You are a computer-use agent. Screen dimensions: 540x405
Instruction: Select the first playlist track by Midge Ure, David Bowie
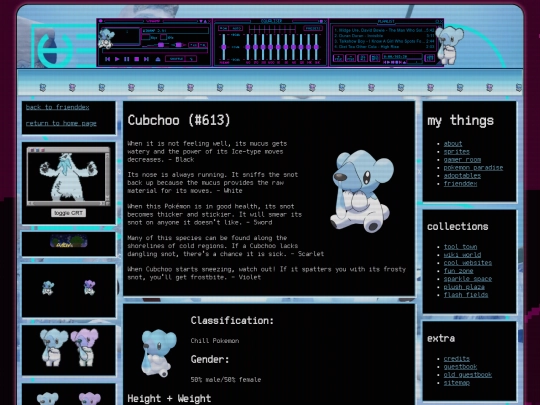pos(384,30)
